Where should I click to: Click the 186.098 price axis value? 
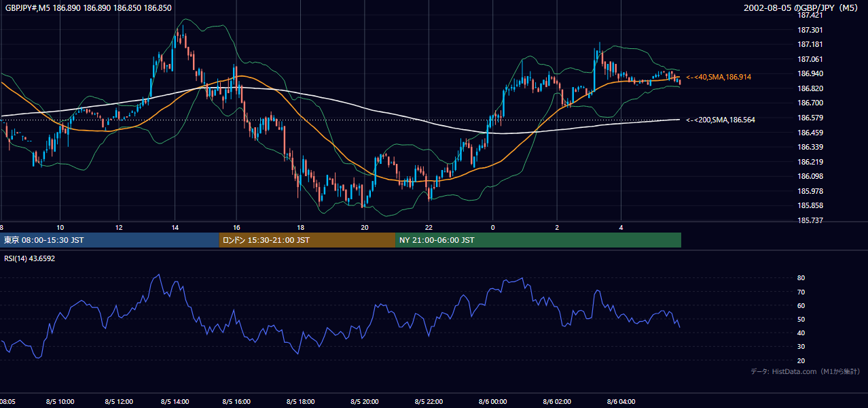tap(810, 176)
